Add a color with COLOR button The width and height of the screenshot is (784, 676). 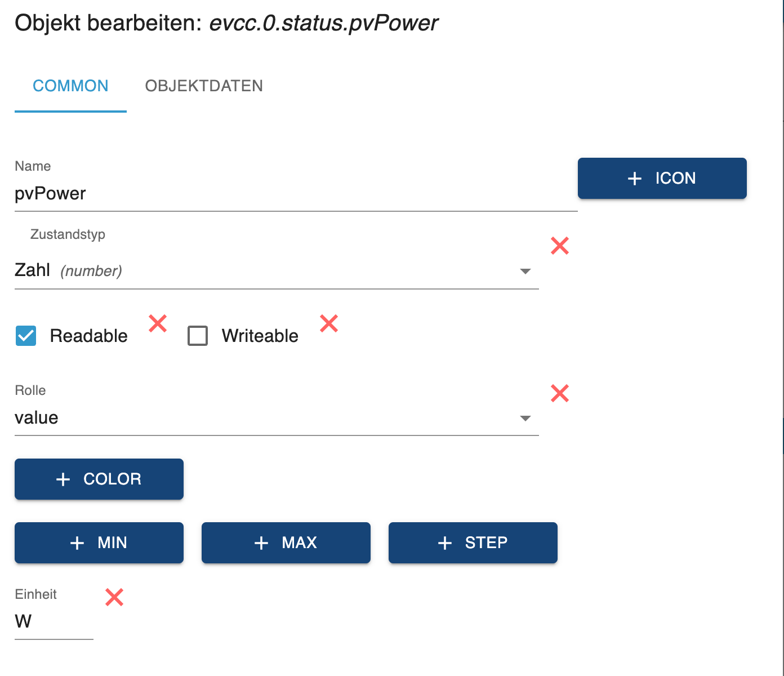pyautogui.click(x=99, y=479)
